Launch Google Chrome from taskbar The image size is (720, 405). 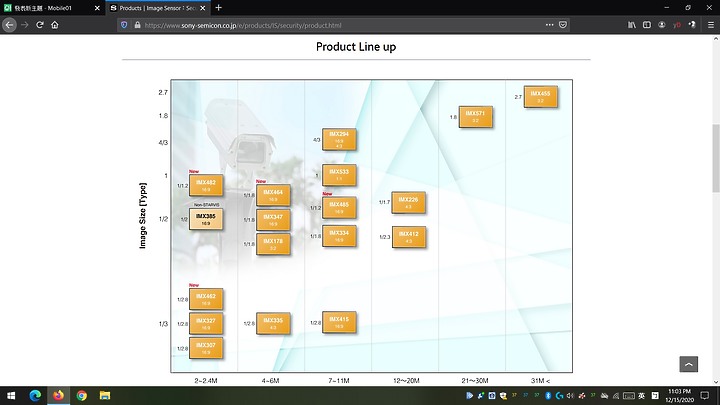coord(82,395)
